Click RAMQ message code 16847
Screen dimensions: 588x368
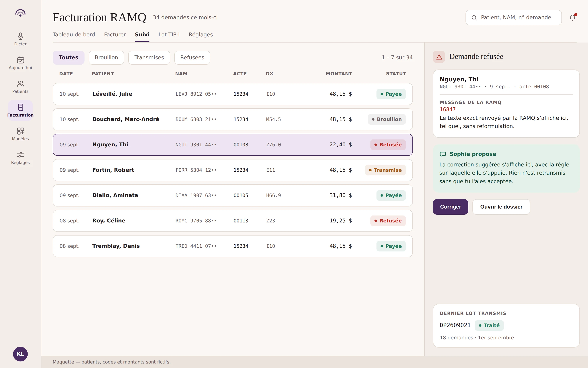click(x=448, y=110)
